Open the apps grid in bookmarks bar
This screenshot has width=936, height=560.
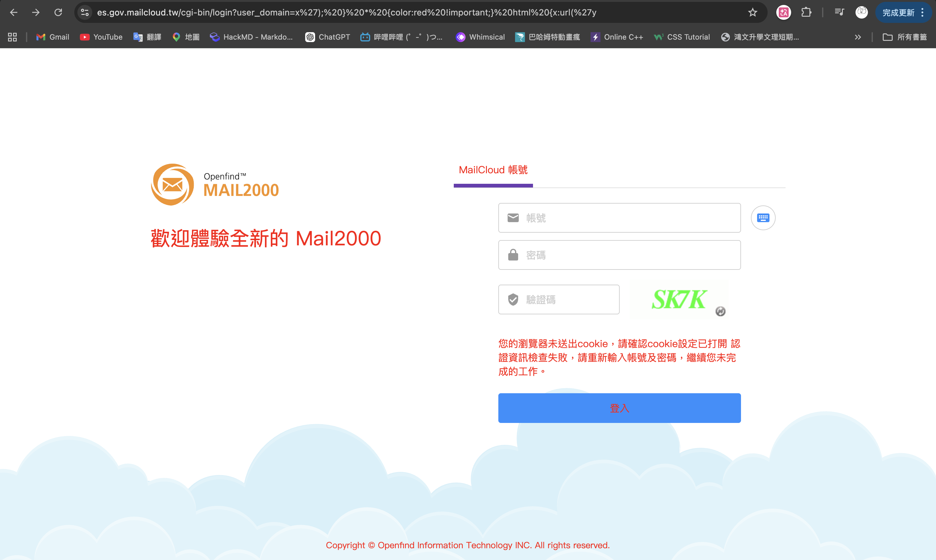pos(12,37)
